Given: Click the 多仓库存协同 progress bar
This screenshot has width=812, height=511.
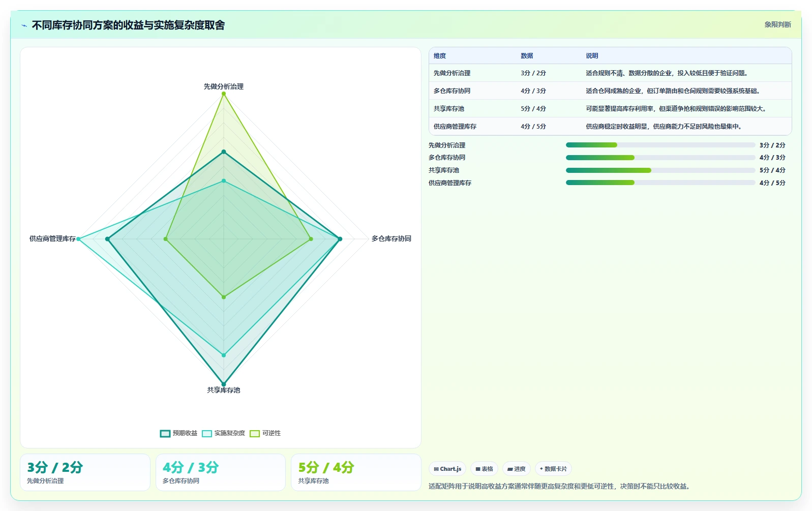Looking at the screenshot, I should pyautogui.click(x=660, y=158).
